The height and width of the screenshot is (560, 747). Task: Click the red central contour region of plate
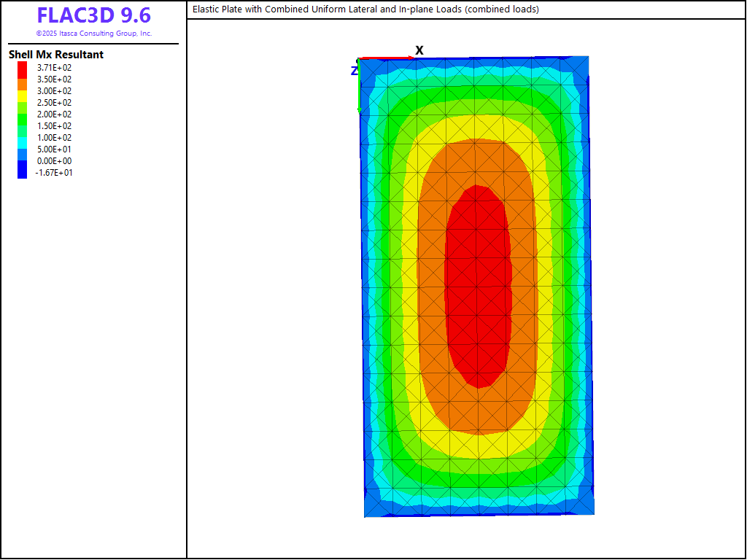(x=478, y=284)
